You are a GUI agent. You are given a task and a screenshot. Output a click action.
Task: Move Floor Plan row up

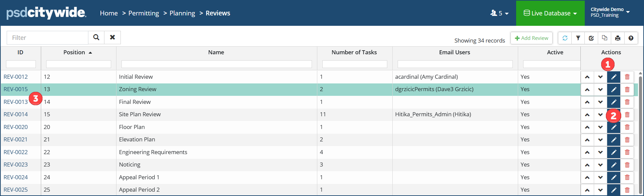click(587, 127)
